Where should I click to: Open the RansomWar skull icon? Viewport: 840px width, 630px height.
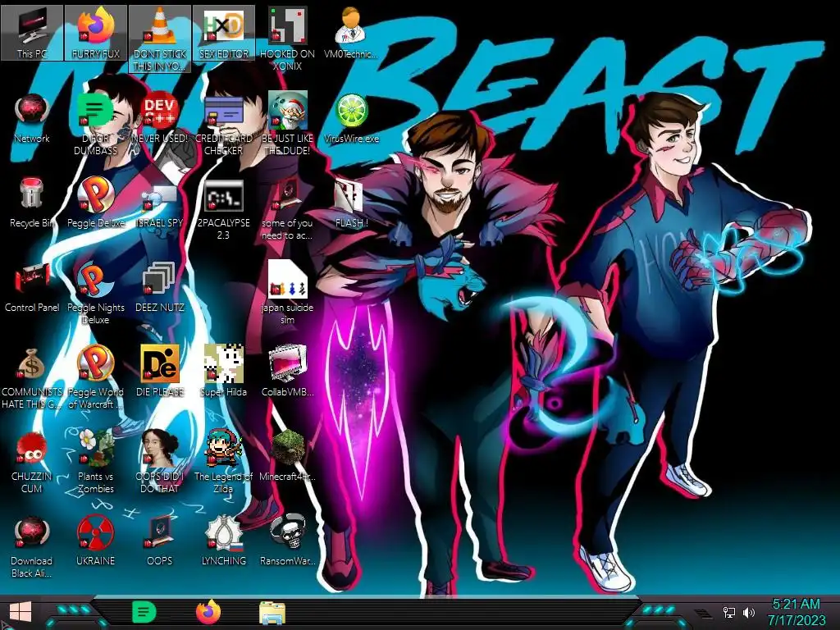tap(287, 541)
